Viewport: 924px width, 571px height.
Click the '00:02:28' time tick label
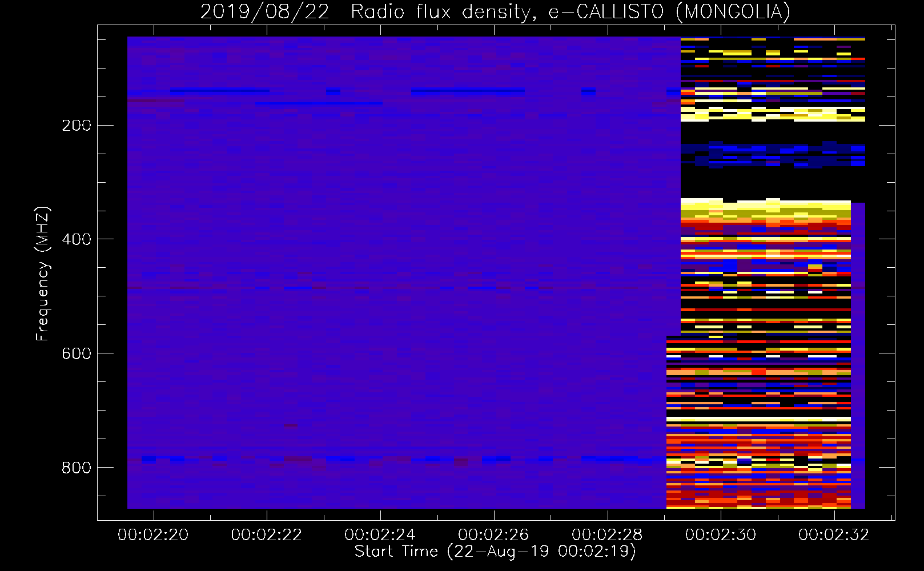[608, 535]
